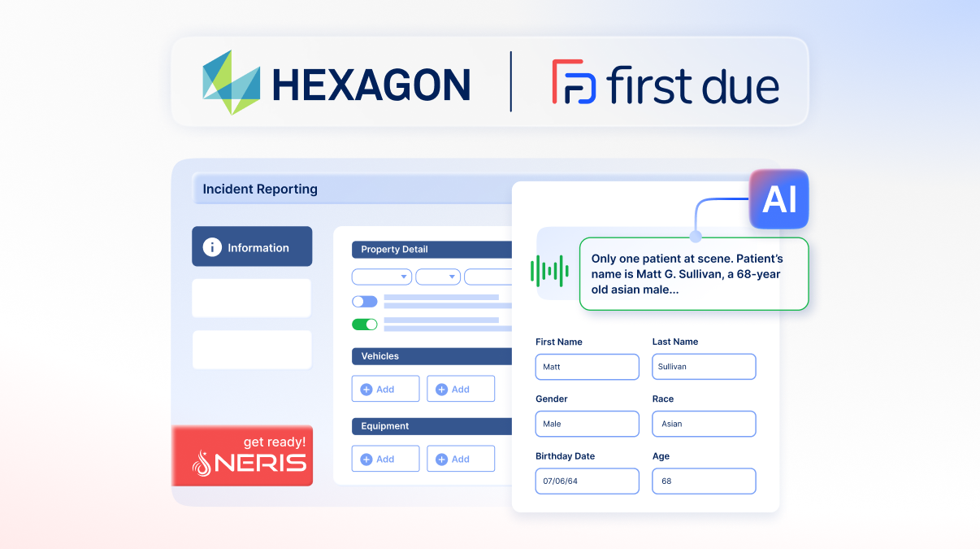Click the info icon on the Information button

(210, 246)
